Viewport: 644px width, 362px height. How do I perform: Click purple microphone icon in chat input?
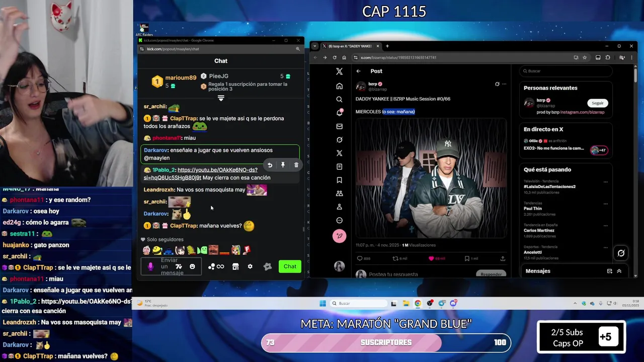[x=150, y=266]
